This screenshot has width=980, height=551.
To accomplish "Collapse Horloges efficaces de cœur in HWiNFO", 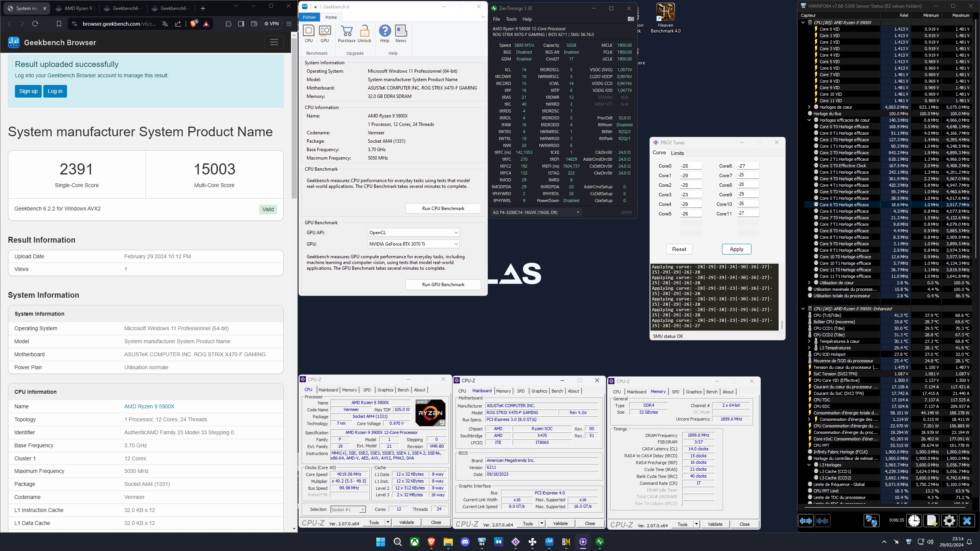I will [x=809, y=120].
